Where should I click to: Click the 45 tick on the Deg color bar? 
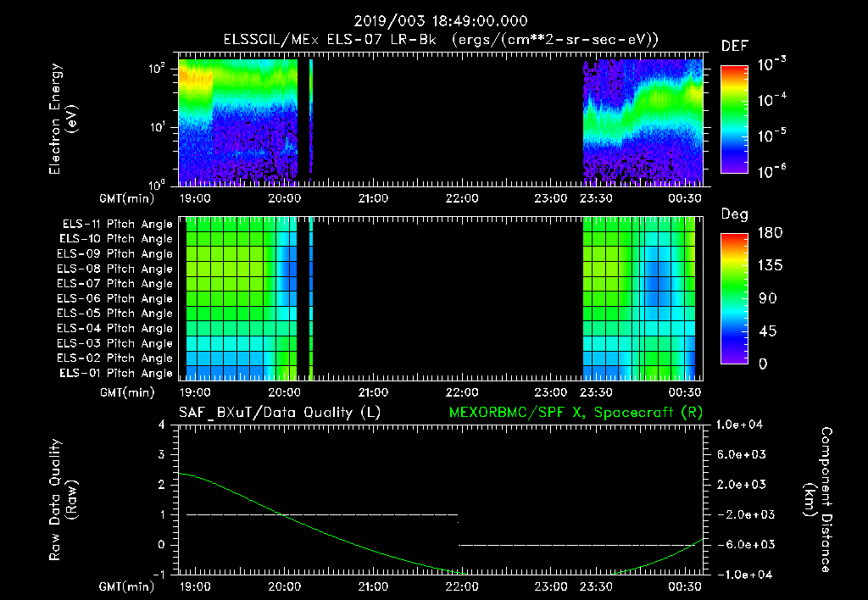click(767, 331)
